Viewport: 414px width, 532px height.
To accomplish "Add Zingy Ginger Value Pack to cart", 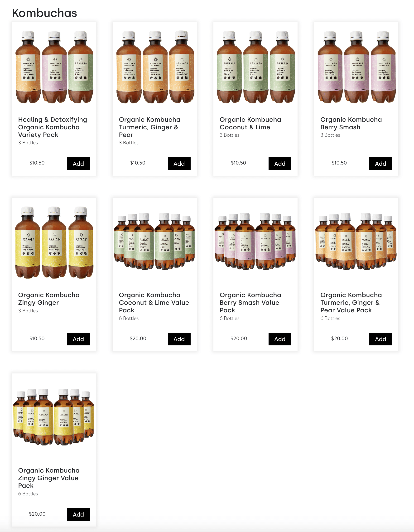I will (x=78, y=514).
